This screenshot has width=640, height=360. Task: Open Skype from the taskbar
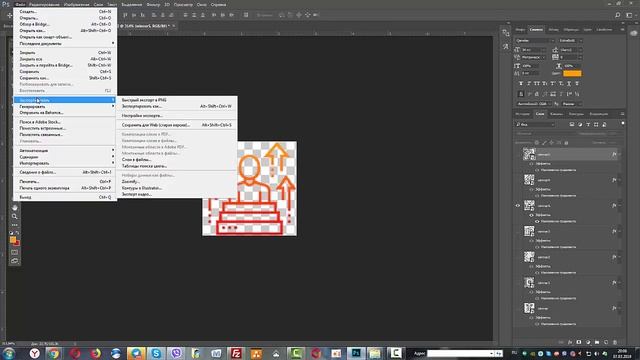coord(156,353)
